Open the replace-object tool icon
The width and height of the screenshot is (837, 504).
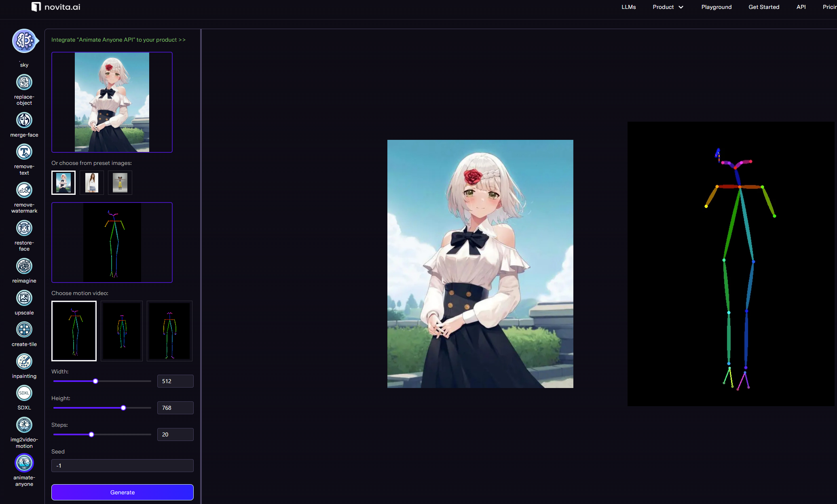pyautogui.click(x=24, y=82)
